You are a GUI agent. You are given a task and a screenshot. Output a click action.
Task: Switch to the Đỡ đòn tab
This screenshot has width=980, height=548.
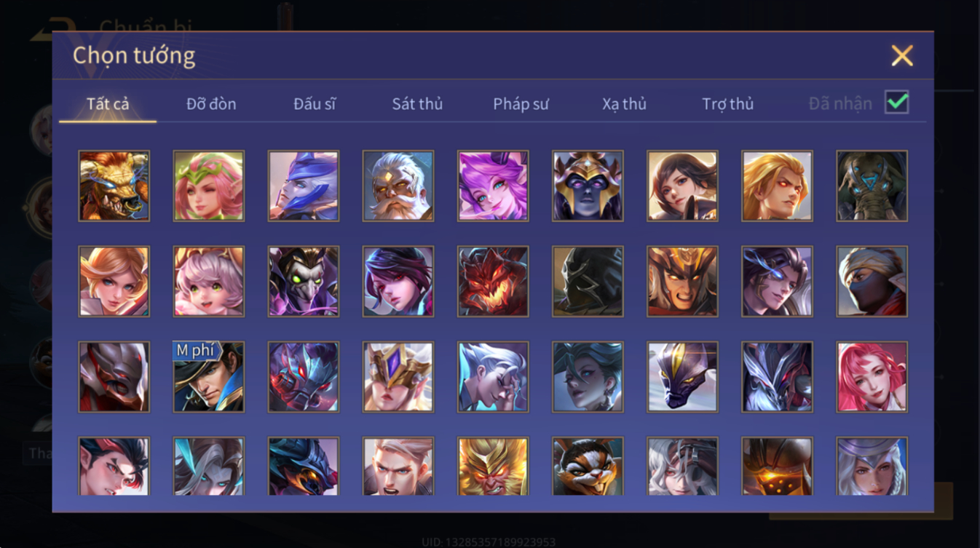pos(211,104)
